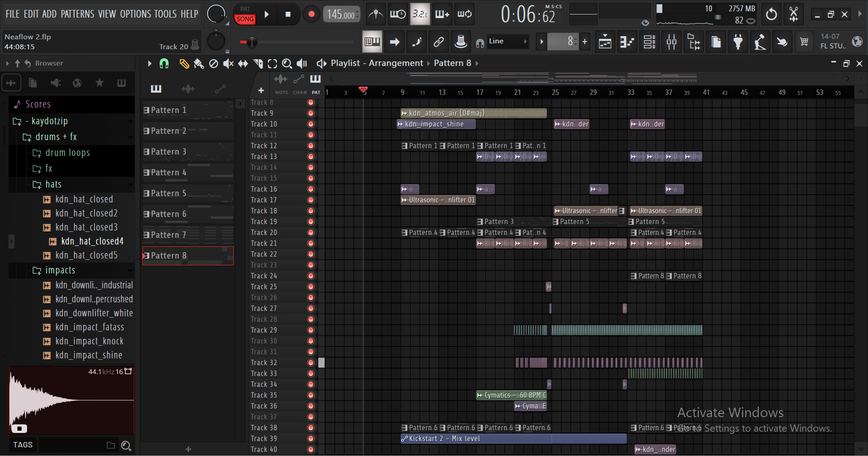Activate the Zoom tool in playlist toolbar
The width and height of the screenshot is (868, 456).
(x=287, y=64)
